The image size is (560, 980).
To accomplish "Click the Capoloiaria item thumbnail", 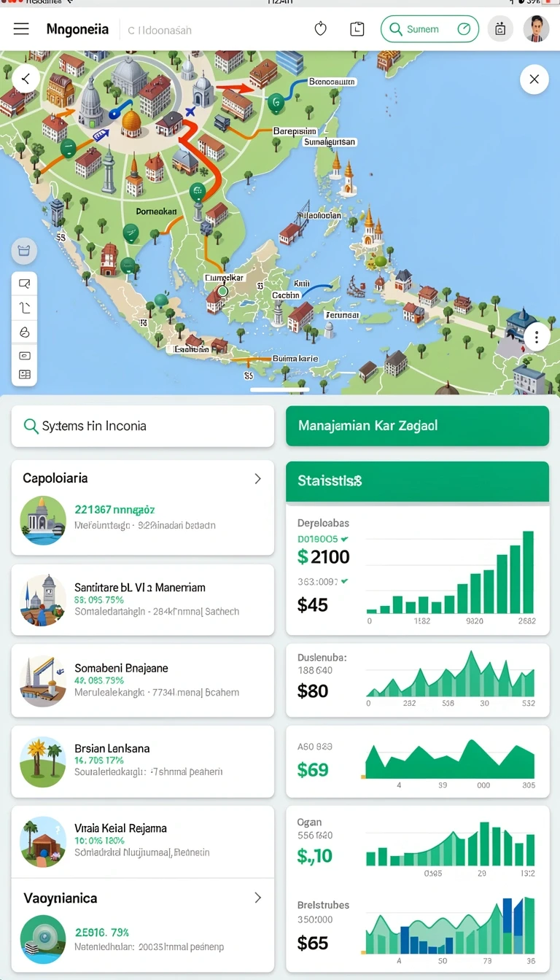I will (43, 519).
